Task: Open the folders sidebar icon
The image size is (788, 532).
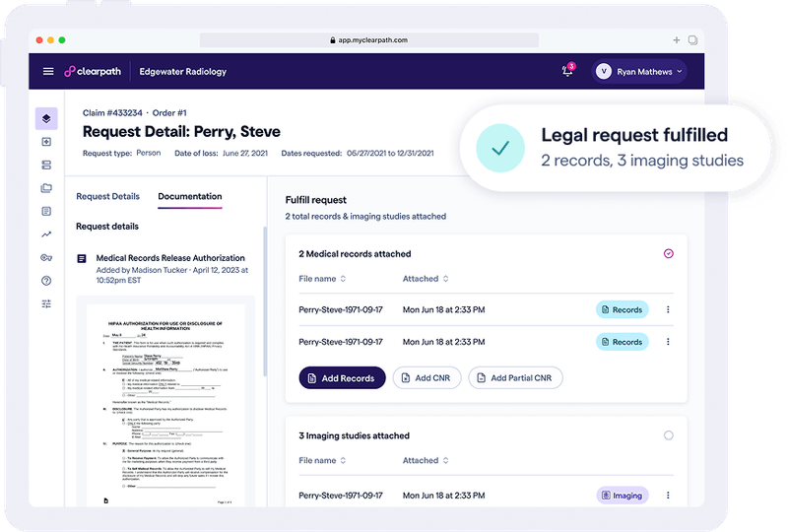Action: pyautogui.click(x=46, y=188)
